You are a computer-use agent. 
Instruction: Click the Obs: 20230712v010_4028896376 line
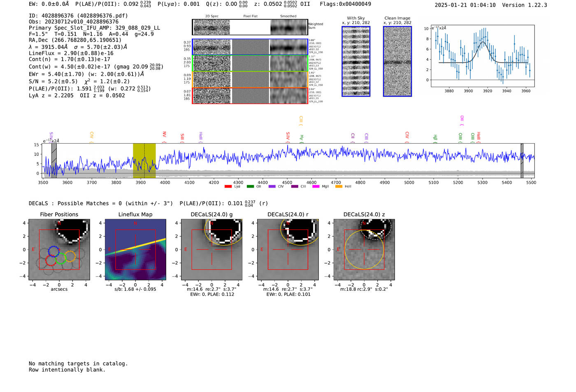[x=74, y=22]
